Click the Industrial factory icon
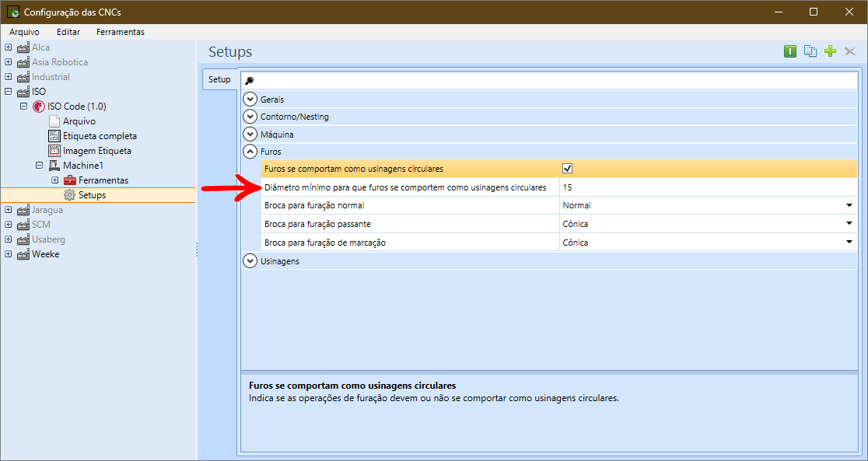This screenshot has width=868, height=461. [x=23, y=77]
